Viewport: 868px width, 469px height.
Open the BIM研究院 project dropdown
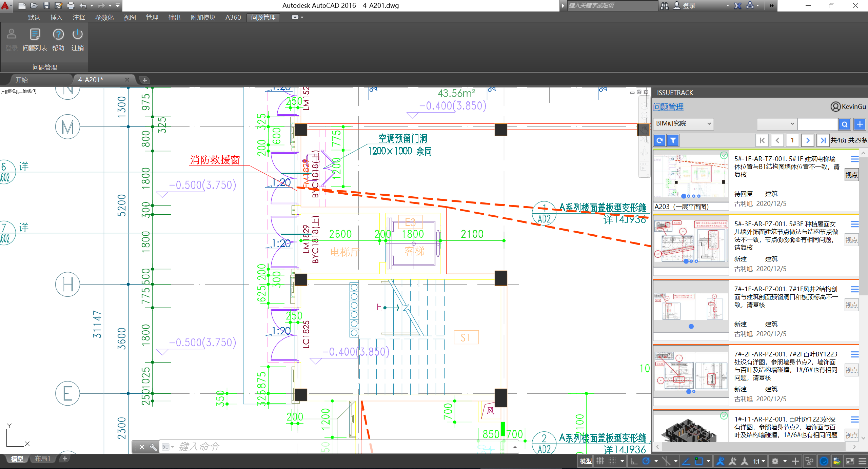pos(683,124)
